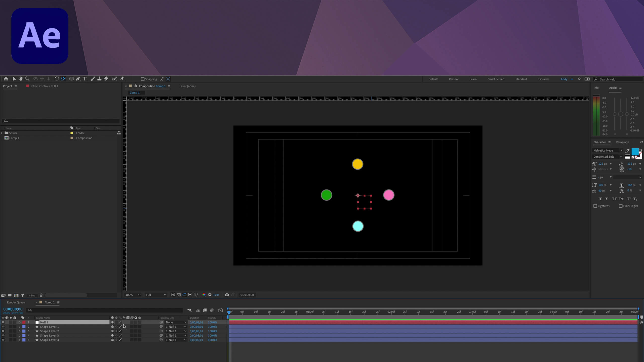Viewport: 644px width, 362px height.
Task: Toggle visibility of Null 1
Action: [3, 322]
